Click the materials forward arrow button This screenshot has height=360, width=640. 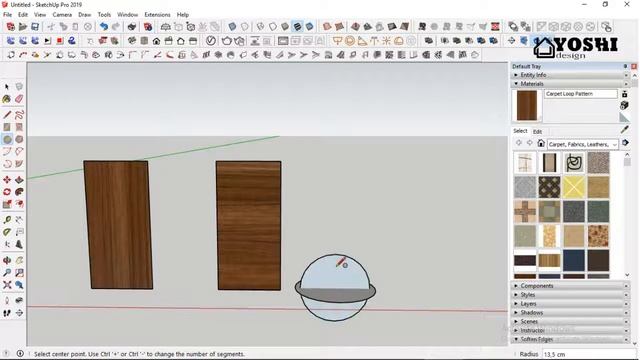click(x=530, y=143)
